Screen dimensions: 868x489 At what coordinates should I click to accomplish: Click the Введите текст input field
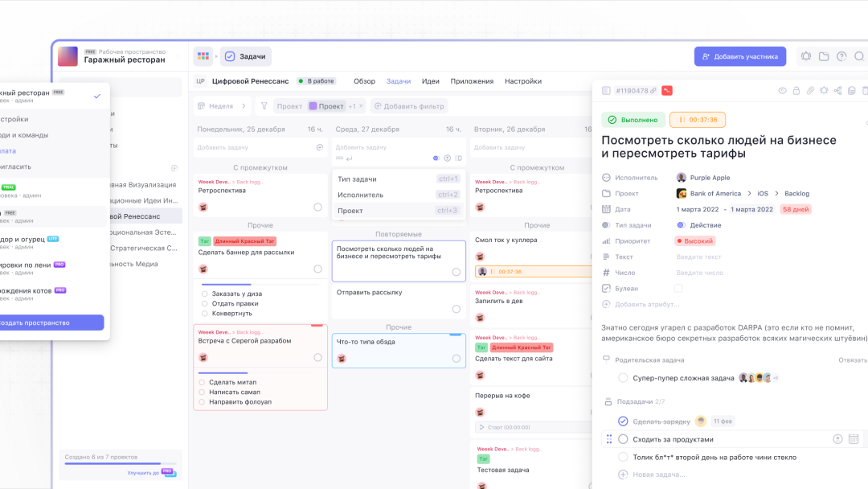(699, 257)
